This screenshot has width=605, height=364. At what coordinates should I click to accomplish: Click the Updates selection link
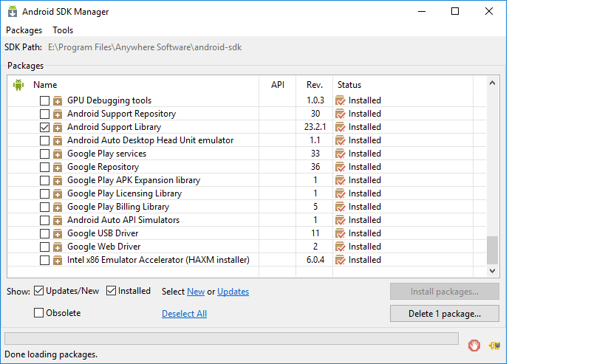[233, 292]
